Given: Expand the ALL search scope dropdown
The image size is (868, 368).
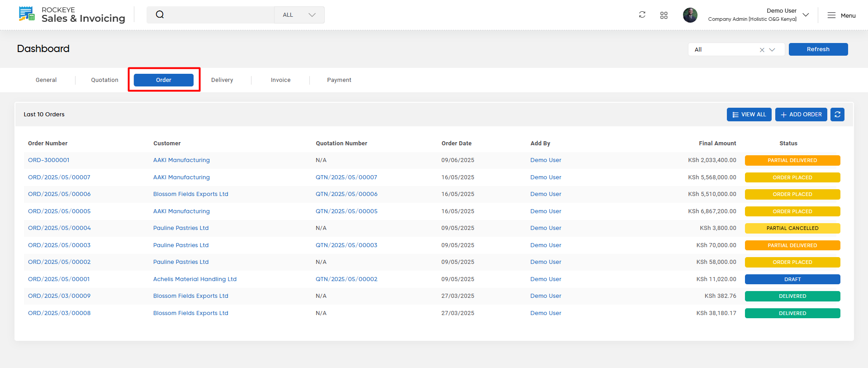Looking at the screenshot, I should point(299,15).
